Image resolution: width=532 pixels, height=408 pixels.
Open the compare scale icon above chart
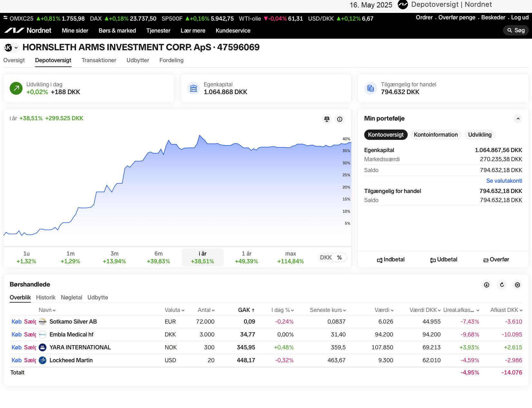tap(327, 119)
